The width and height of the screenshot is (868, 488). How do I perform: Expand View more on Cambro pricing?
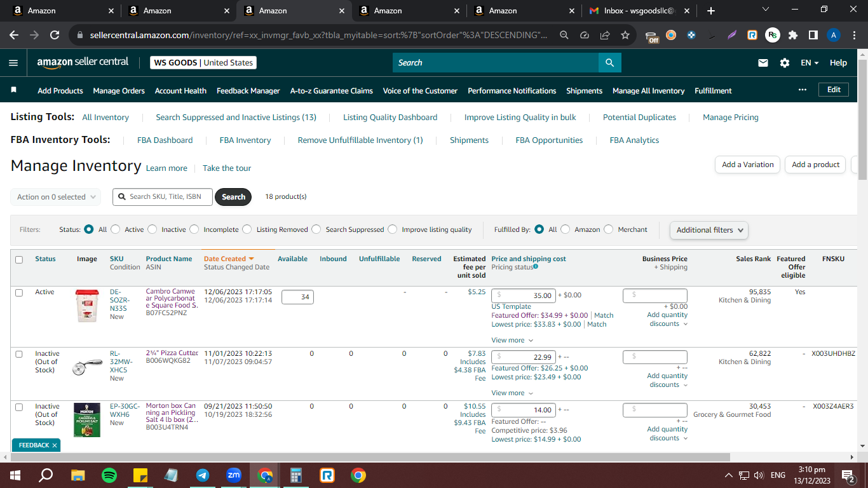click(x=512, y=340)
